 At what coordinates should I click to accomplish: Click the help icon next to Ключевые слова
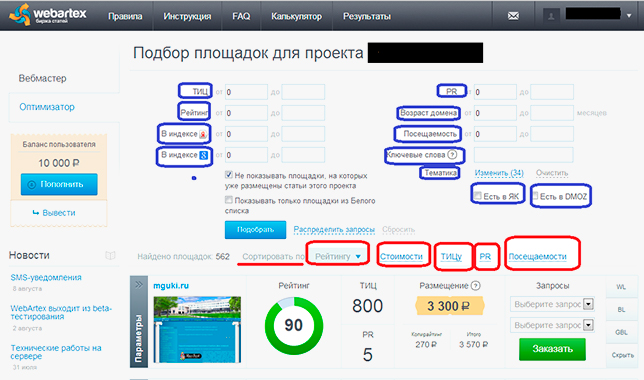(452, 154)
